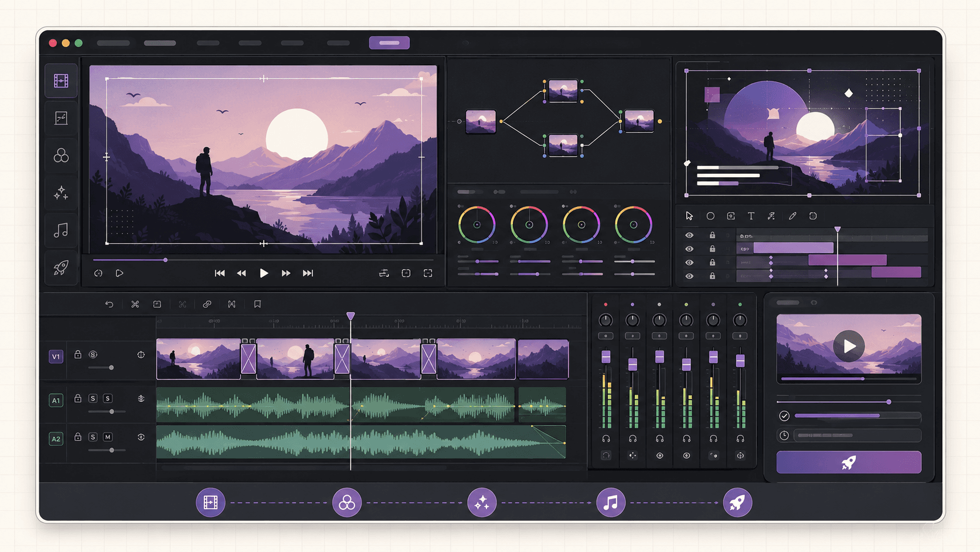Image resolution: width=980 pixels, height=552 pixels.
Task: Skip to end in preview transport
Action: 308,273
